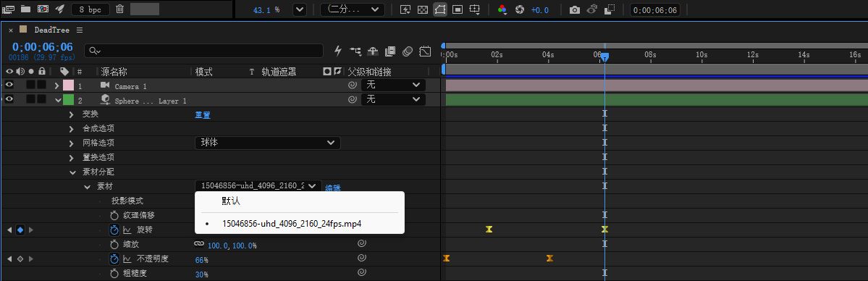The width and height of the screenshot is (868, 281).
Task: Select the 不透明度 keyframe near 04s
Action: [x=549, y=258]
